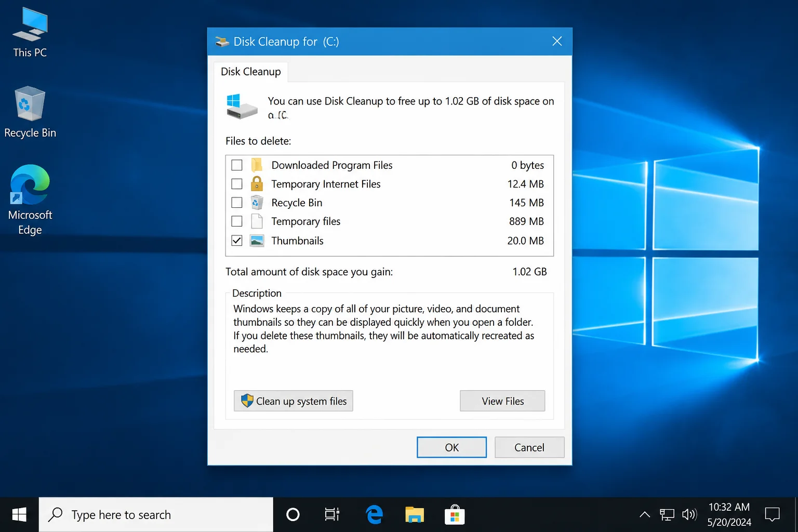Click the 20.0 MB size value

pyautogui.click(x=525, y=241)
